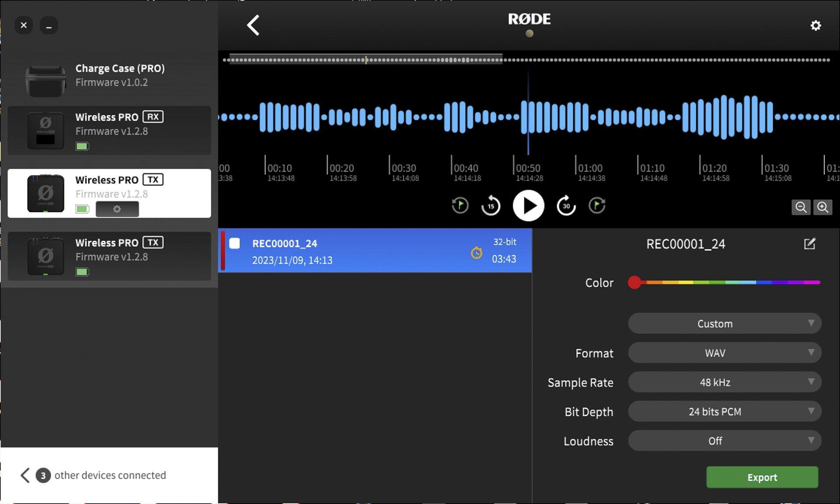Play the REC00001_24 recording

tap(528, 205)
